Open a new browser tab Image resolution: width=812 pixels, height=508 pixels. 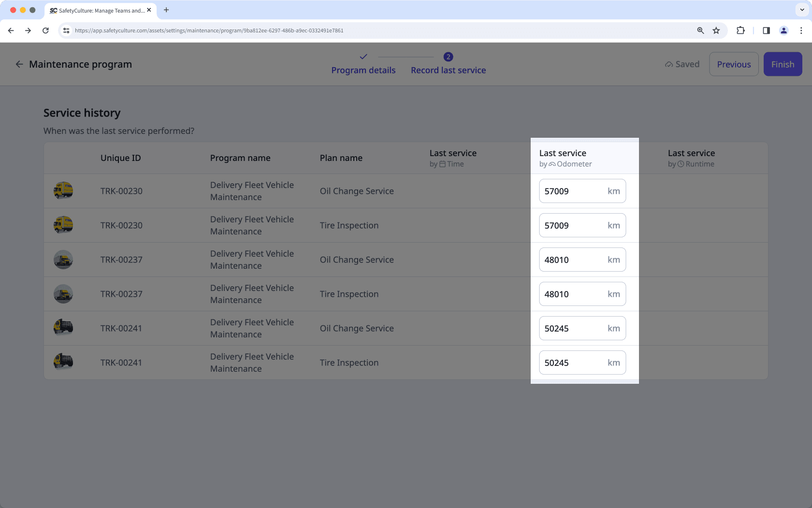click(166, 10)
